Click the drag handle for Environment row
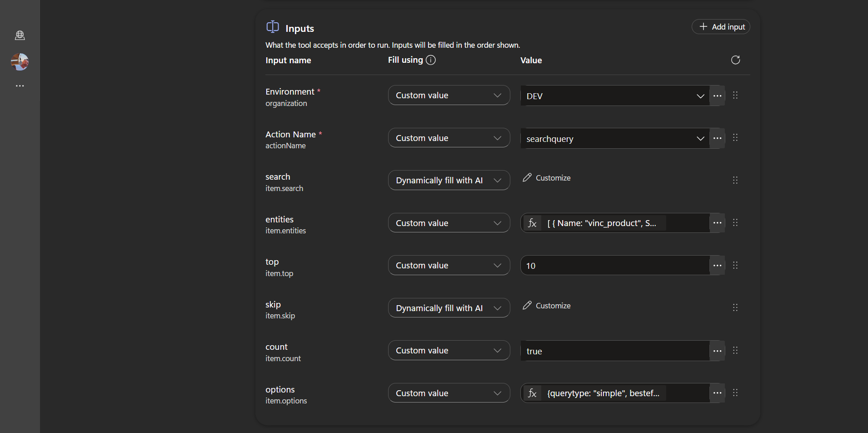The image size is (868, 433). click(x=735, y=95)
